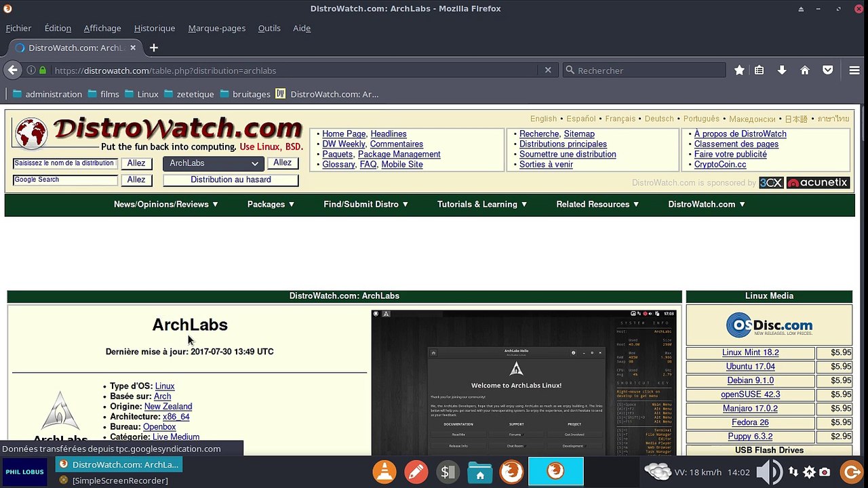This screenshot has height=488, width=868.
Task: Launch VLC from the taskbar cone icon
Action: coord(385,472)
